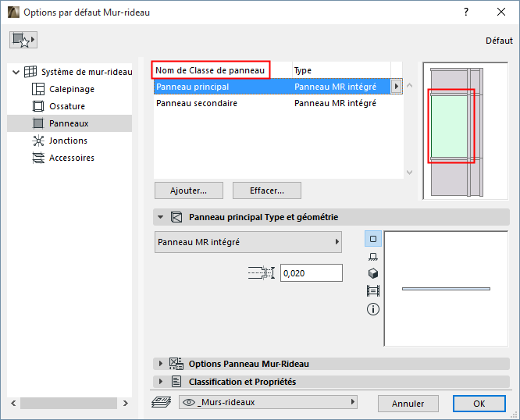Click the layer stack icon
Viewport: 520px width, 420px height.
click(x=161, y=402)
